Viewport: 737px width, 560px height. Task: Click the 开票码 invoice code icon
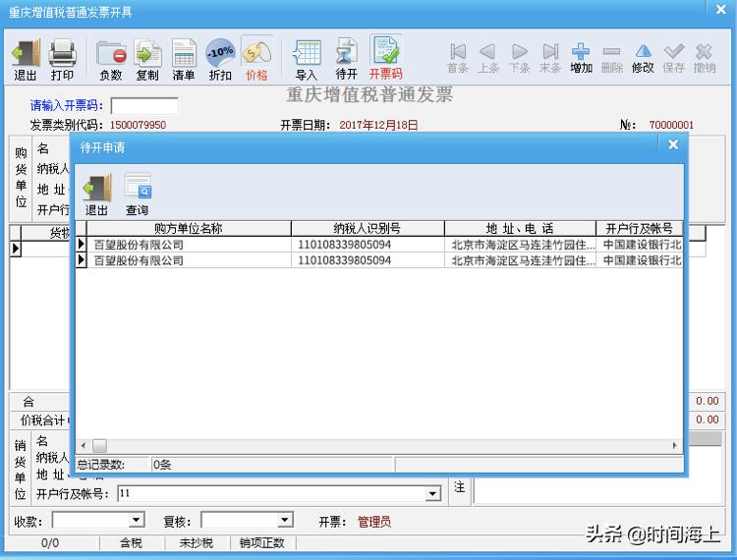(386, 59)
